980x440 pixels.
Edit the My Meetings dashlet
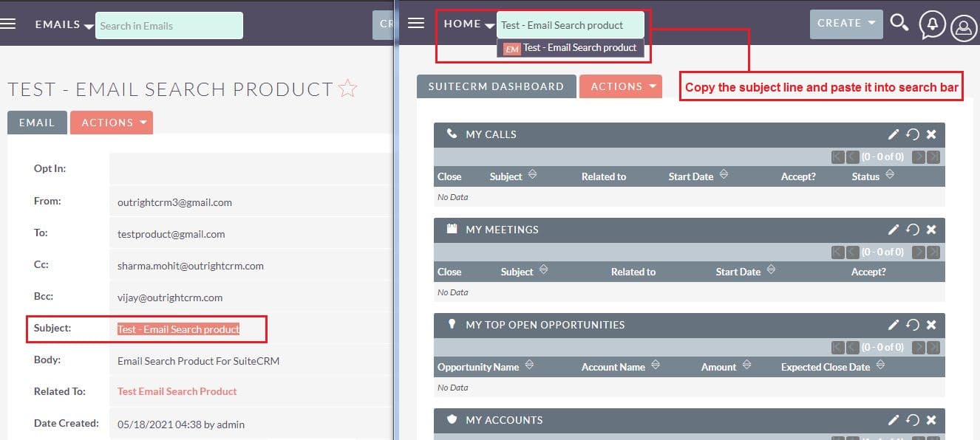pyautogui.click(x=894, y=230)
